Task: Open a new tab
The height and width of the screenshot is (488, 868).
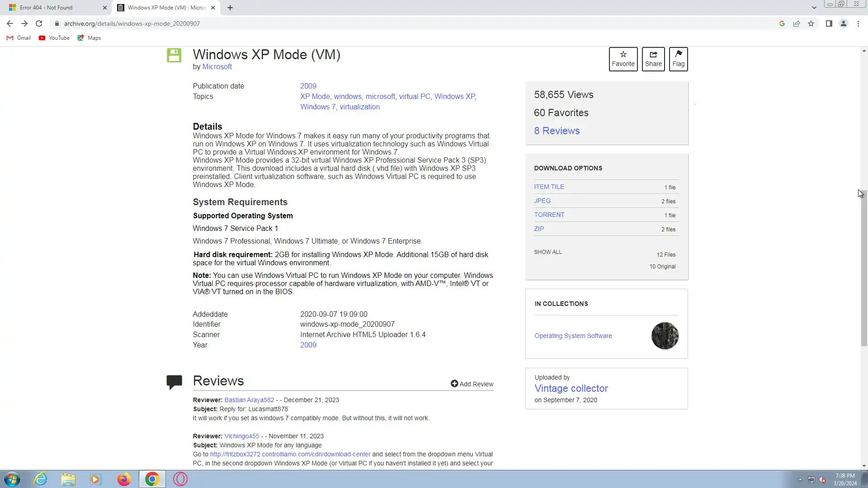Action: click(x=230, y=8)
